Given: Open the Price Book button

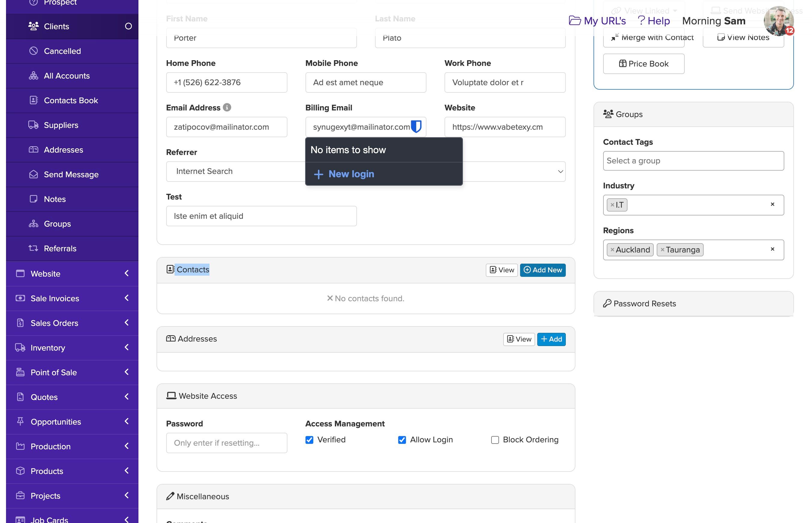Looking at the screenshot, I should [x=643, y=64].
